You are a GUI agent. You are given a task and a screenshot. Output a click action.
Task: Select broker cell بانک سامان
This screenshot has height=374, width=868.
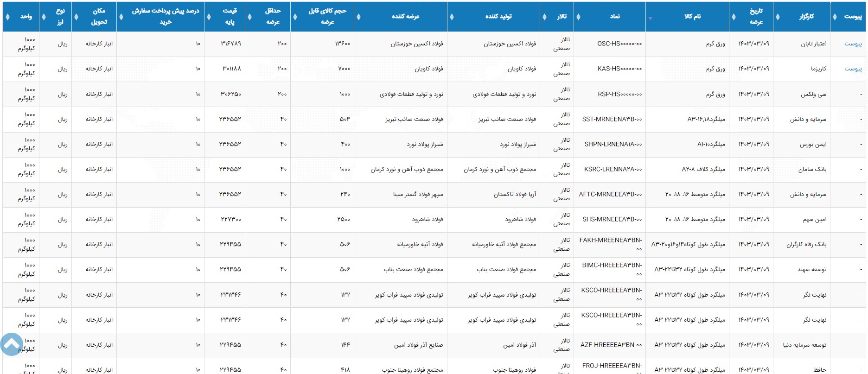(812, 169)
